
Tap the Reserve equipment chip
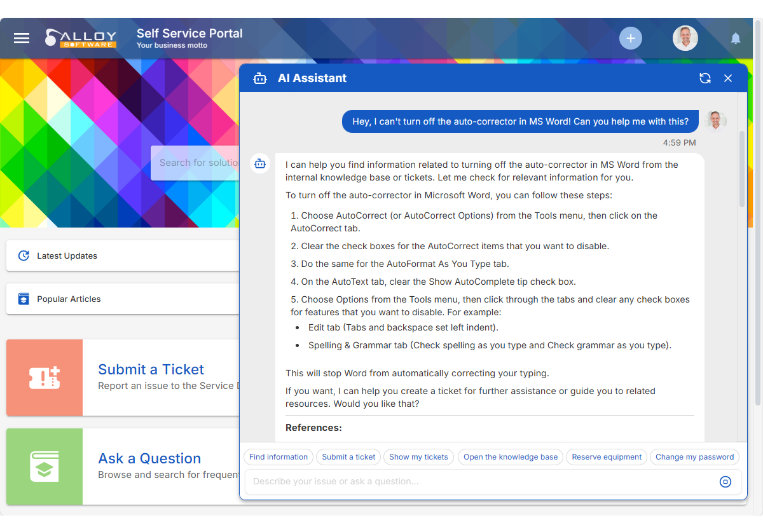coord(607,456)
